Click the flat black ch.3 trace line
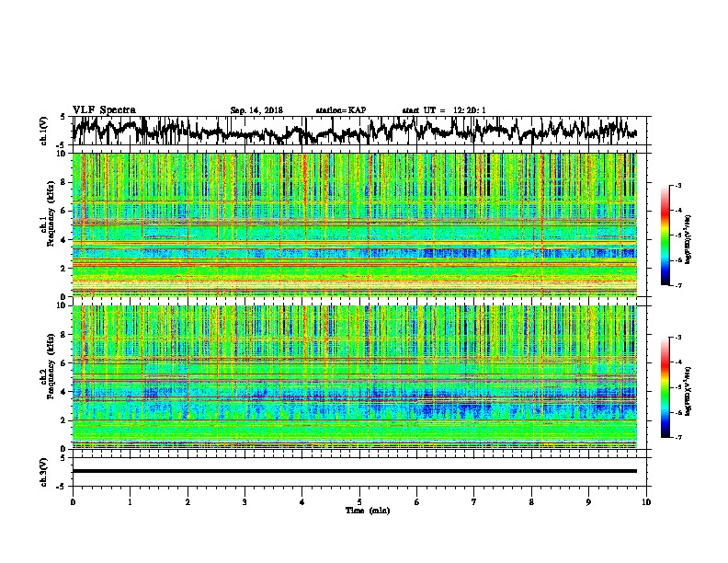The height and width of the screenshot is (563, 728). tap(354, 471)
